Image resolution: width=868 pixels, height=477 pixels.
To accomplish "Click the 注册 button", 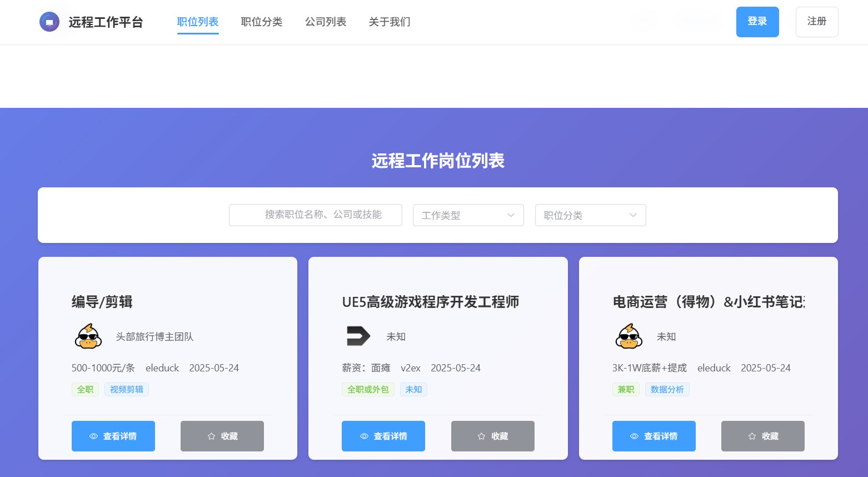I will [x=817, y=22].
